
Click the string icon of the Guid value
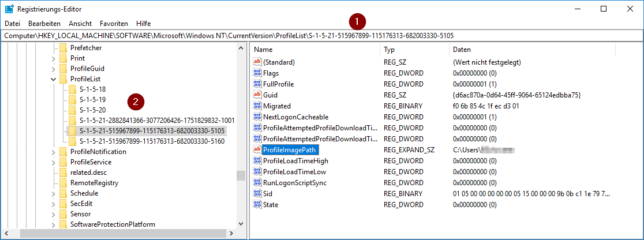[x=257, y=95]
